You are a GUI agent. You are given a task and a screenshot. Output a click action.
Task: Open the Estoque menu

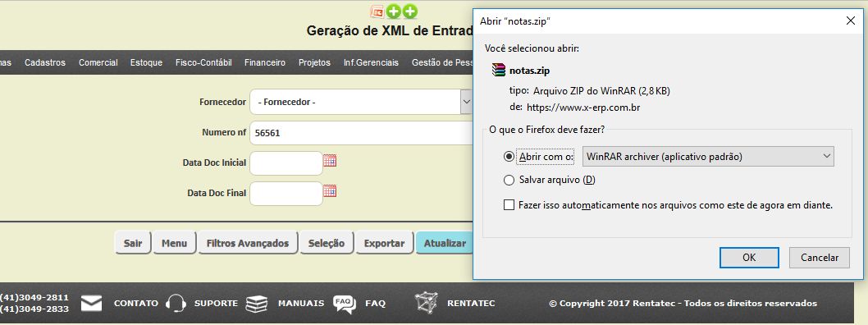click(146, 62)
